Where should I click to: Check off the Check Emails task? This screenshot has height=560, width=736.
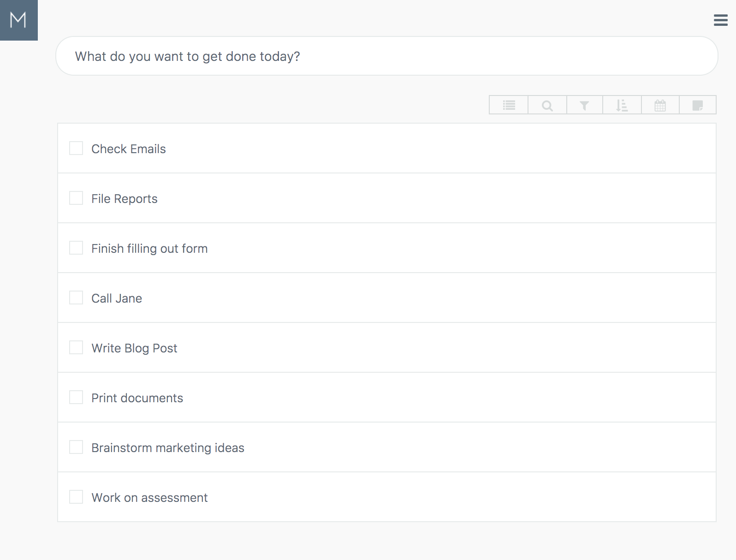(76, 148)
